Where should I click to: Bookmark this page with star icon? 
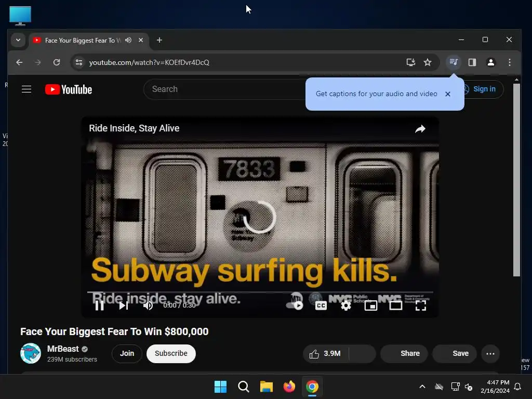(x=428, y=62)
